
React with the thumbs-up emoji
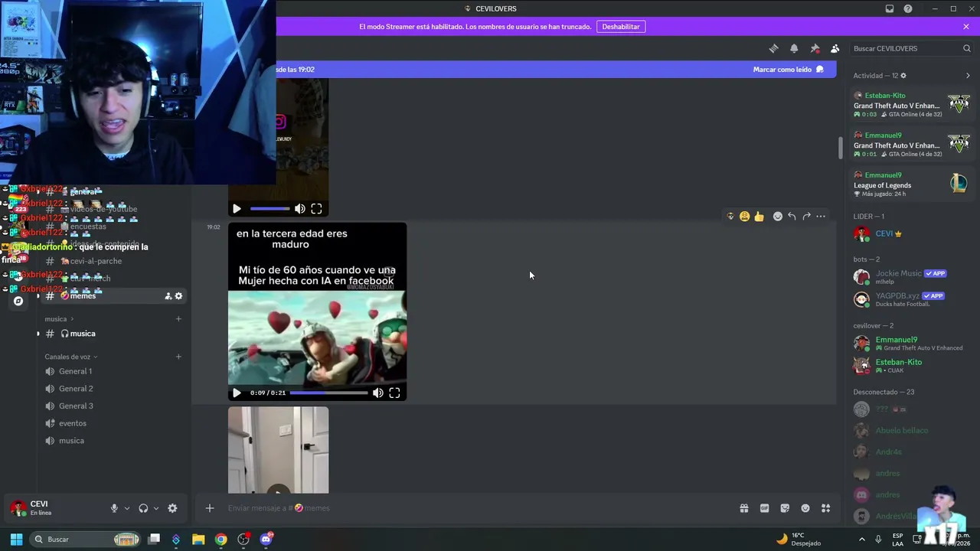click(x=759, y=217)
